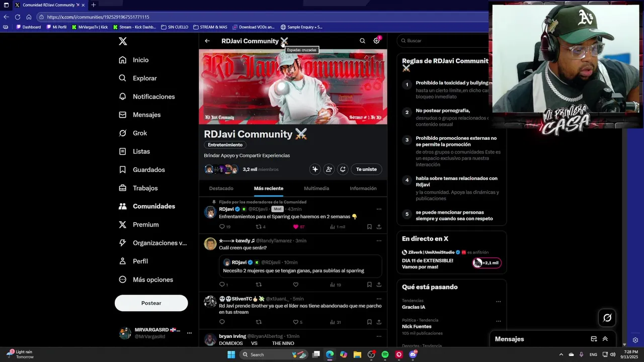
Task: Open more options for Gracias IA trend
Action: (x=499, y=302)
